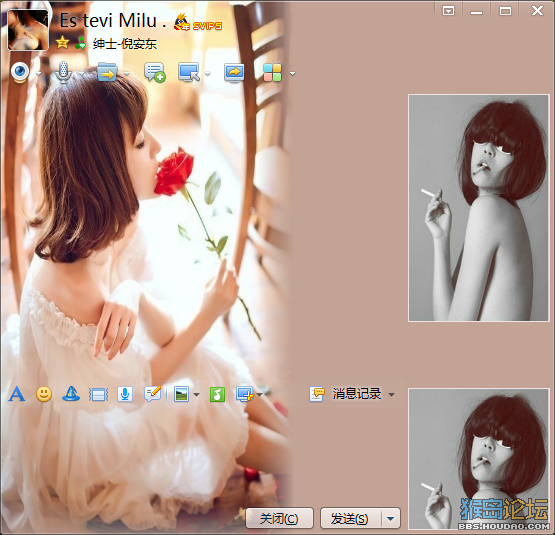Start a voice call with microphone icon

(63, 72)
